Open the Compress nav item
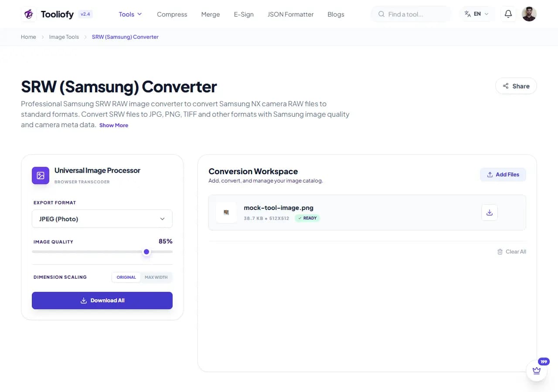 click(172, 14)
